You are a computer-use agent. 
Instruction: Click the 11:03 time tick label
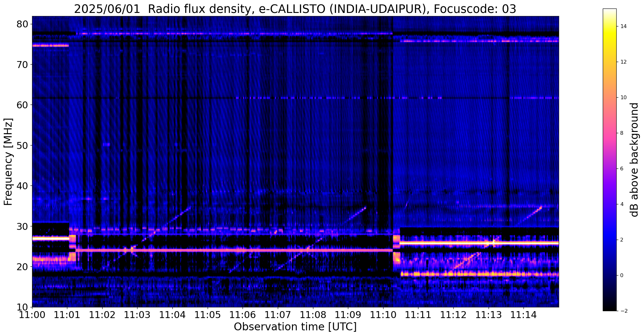(137, 315)
